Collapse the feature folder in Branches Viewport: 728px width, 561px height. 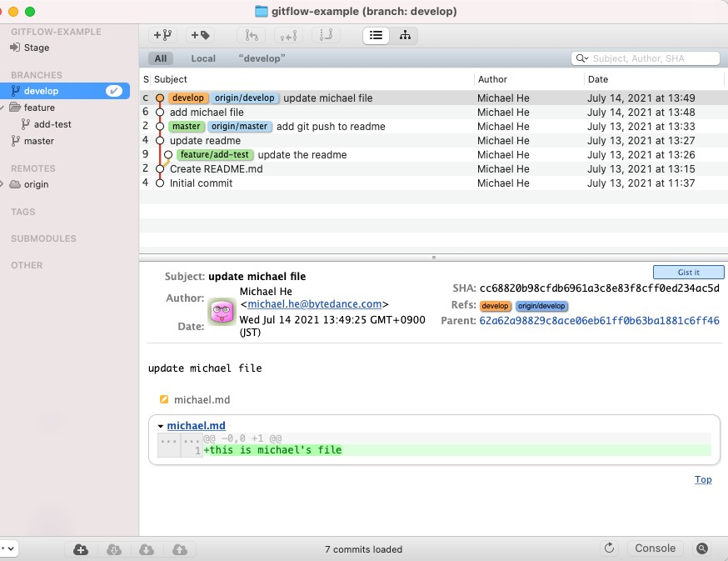tap(4, 108)
